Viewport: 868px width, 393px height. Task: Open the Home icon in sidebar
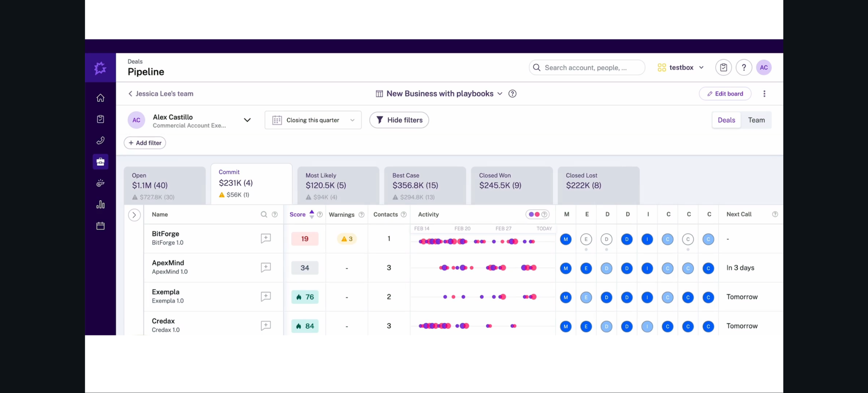(100, 98)
